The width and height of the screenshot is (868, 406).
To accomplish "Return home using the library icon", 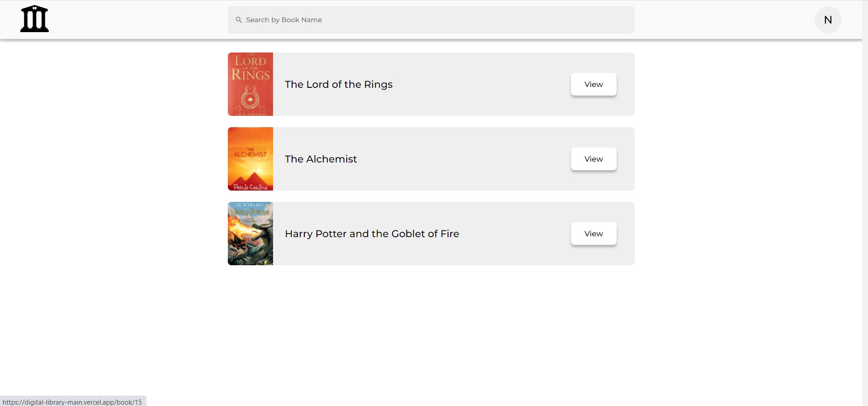I will (x=34, y=19).
